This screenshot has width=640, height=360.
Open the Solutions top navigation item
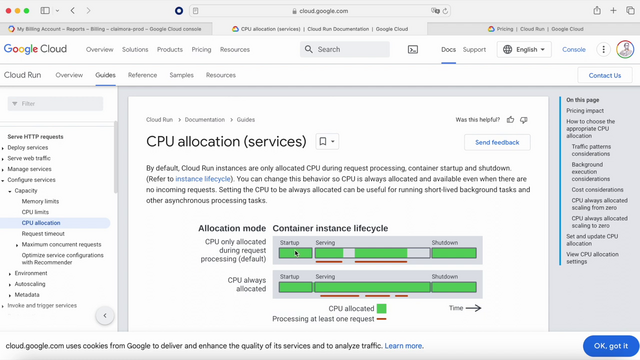135,49
